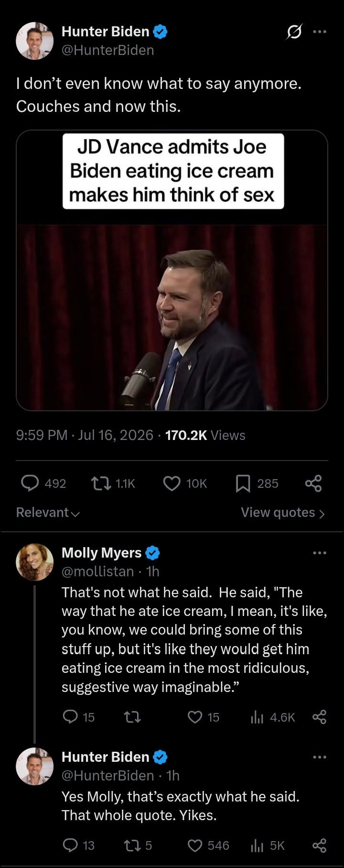Screen dimensions: 344x868
Task: Open View quotes link
Action: coord(283,513)
